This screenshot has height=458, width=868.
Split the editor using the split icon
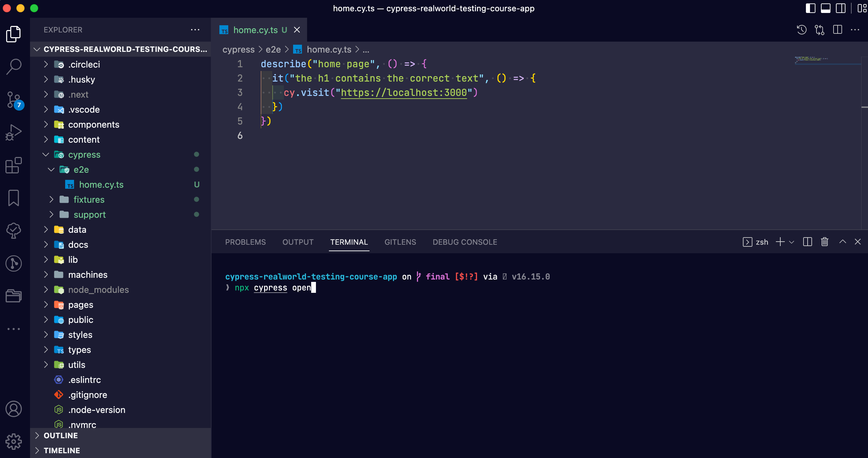[838, 30]
